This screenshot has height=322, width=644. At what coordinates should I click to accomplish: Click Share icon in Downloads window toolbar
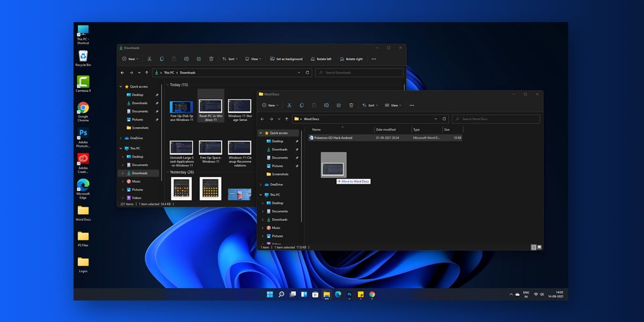[199, 59]
